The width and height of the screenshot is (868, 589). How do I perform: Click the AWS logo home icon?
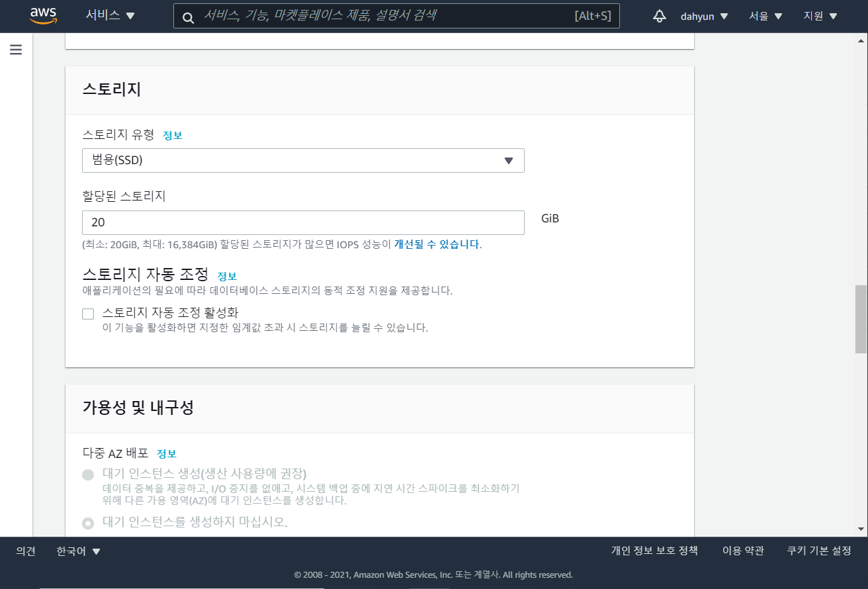[x=43, y=16]
